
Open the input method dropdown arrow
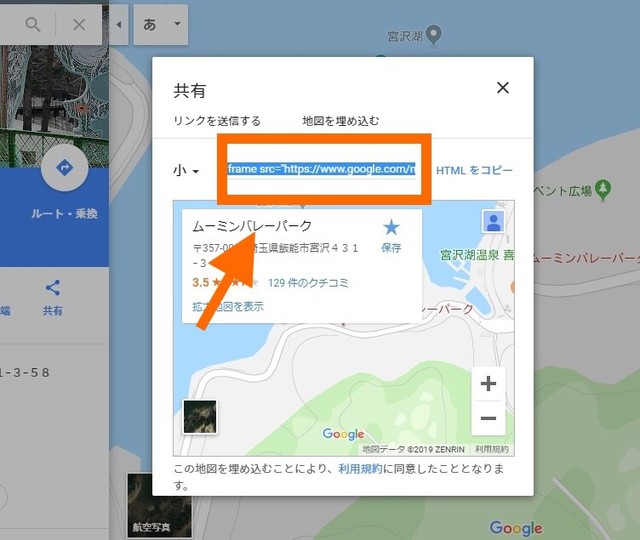tap(177, 24)
